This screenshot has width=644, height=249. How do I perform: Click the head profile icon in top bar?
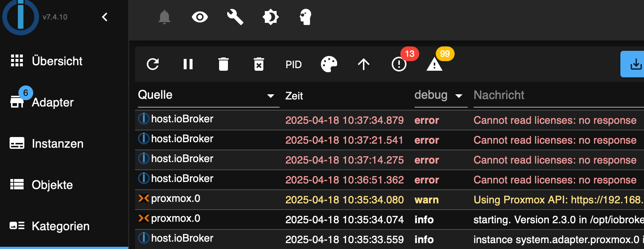pyautogui.click(x=305, y=17)
